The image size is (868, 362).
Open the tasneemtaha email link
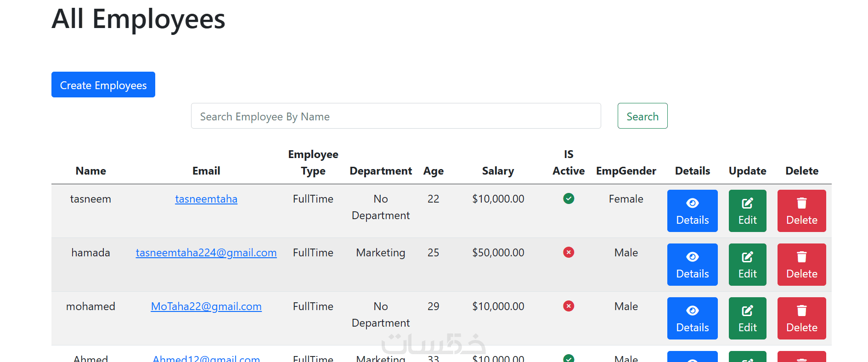206,199
